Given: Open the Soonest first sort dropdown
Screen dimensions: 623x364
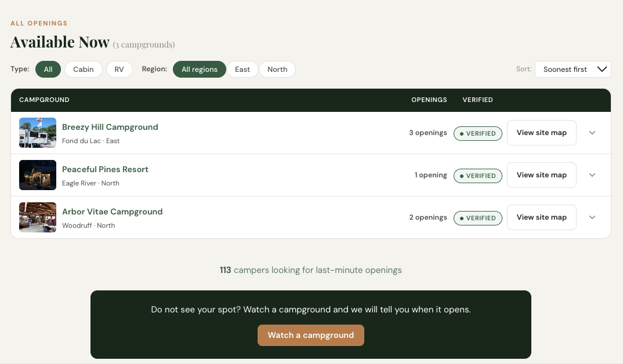Looking at the screenshot, I should pyautogui.click(x=573, y=70).
